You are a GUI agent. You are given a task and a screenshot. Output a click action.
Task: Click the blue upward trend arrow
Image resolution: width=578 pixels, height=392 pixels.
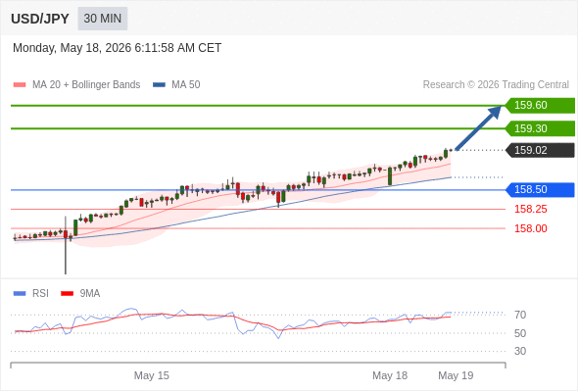click(x=478, y=128)
